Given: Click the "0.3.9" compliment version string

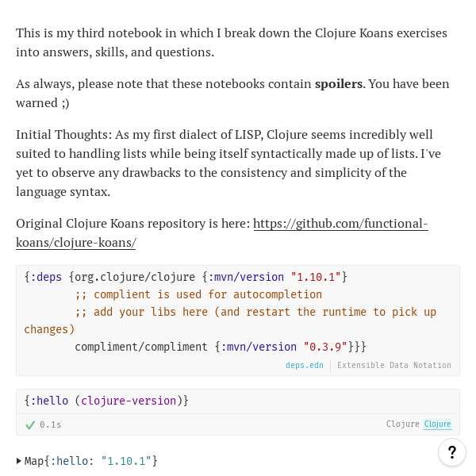Looking at the screenshot, I should pyautogui.click(x=326, y=347).
